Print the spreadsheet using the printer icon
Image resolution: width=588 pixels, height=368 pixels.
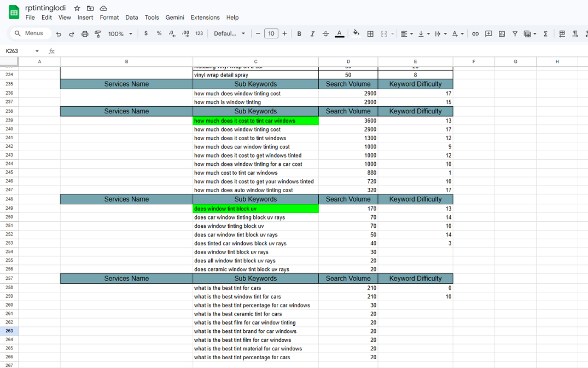pyautogui.click(x=85, y=34)
